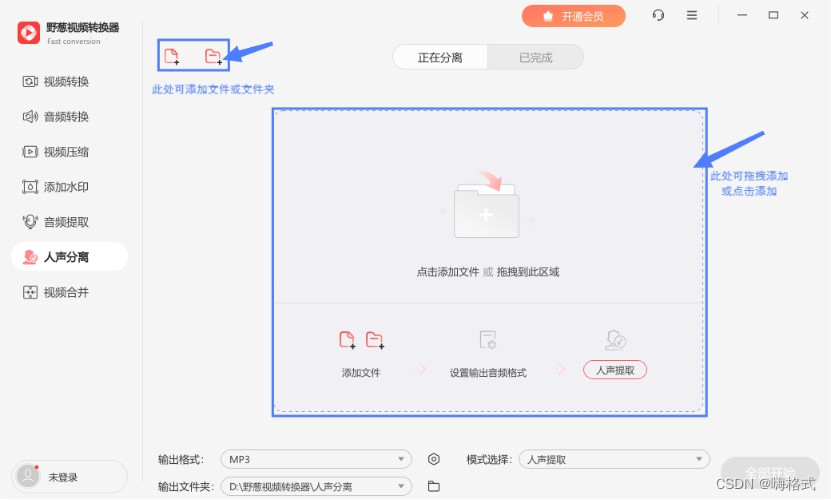Open output format settings gear icon
Image resolution: width=831 pixels, height=500 pixels.
(434, 459)
